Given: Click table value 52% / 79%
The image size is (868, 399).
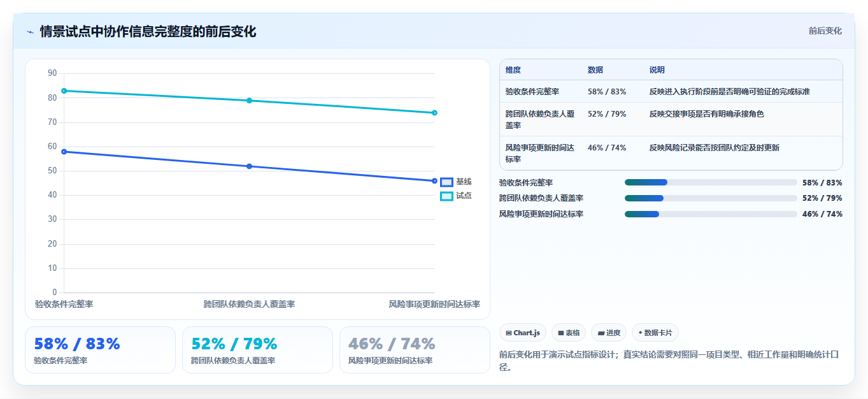Looking at the screenshot, I should (x=607, y=114).
